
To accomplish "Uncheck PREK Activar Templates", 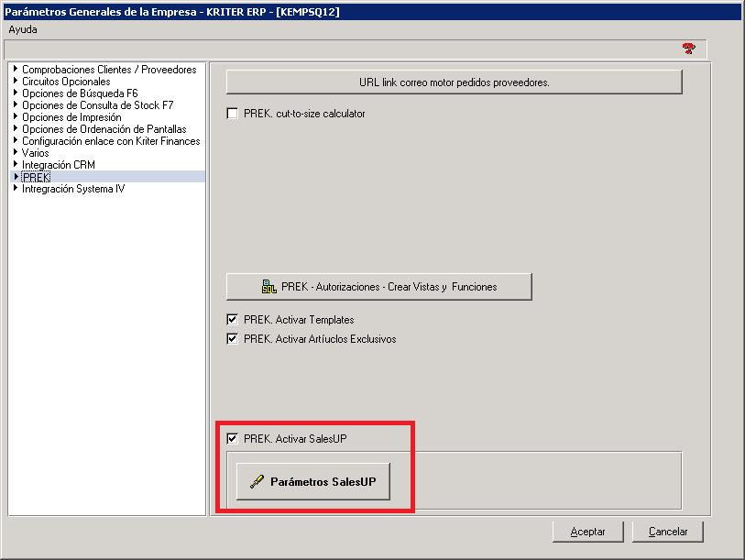I will coord(233,320).
